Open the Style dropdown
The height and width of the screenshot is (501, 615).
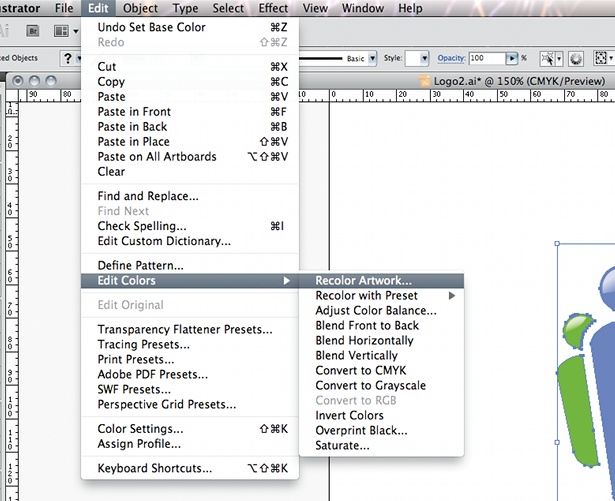click(417, 58)
